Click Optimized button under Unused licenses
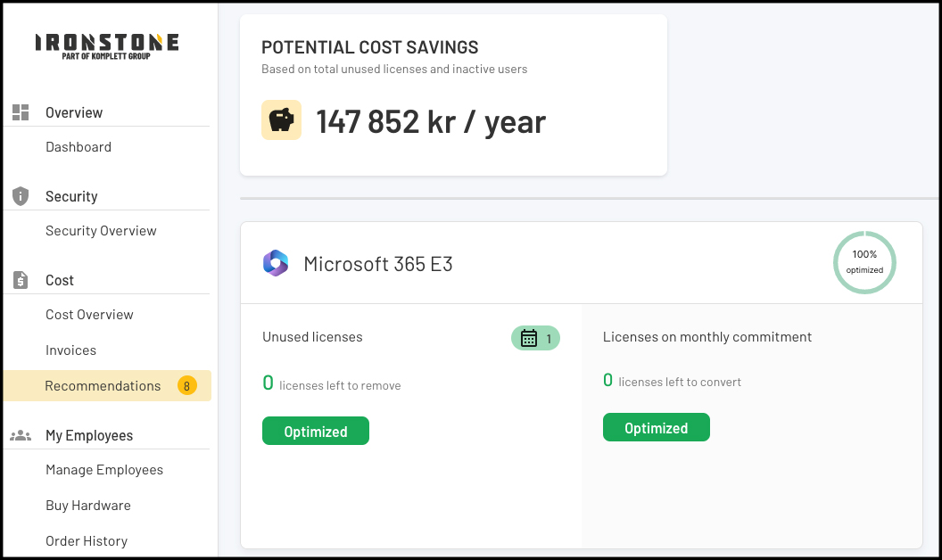Viewport: 942px width, 560px height. [316, 431]
